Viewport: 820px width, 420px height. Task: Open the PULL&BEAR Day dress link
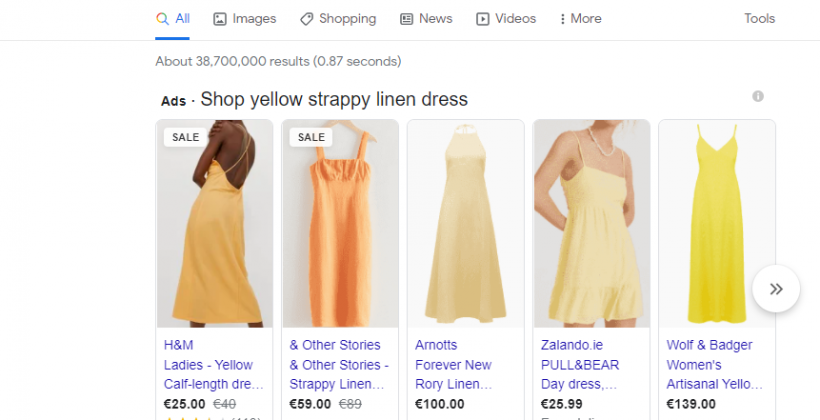point(579,374)
